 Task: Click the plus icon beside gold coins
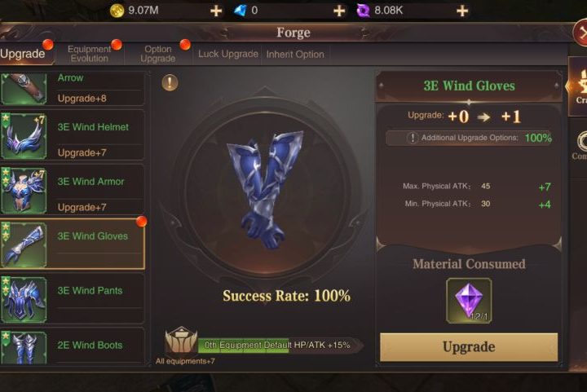click(x=216, y=11)
